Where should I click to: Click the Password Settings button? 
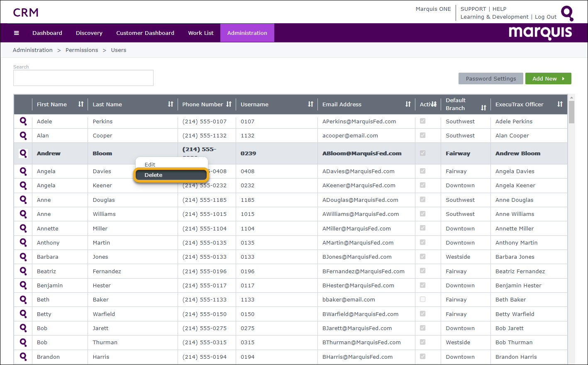click(491, 78)
